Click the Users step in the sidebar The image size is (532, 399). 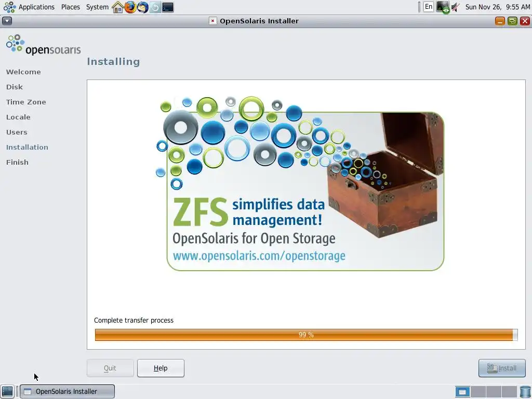[17, 132]
